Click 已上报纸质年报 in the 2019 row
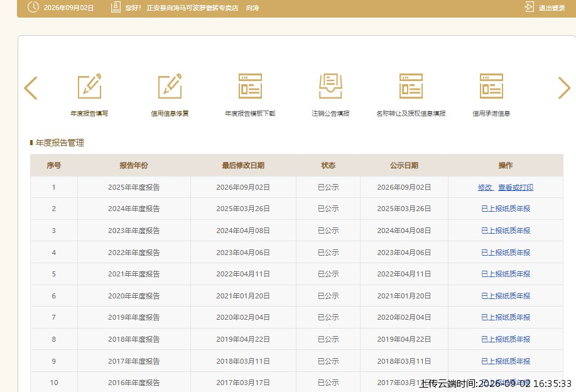The image size is (576, 392). tap(506, 317)
